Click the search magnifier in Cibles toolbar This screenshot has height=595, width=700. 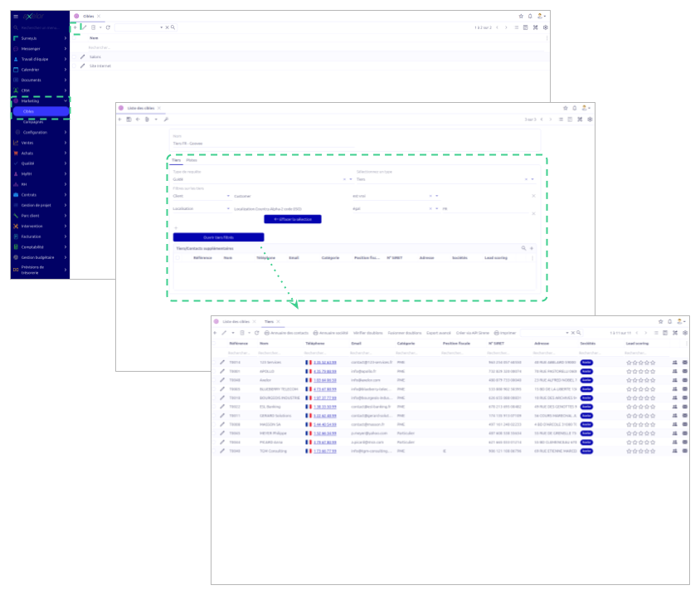pyautogui.click(x=173, y=27)
